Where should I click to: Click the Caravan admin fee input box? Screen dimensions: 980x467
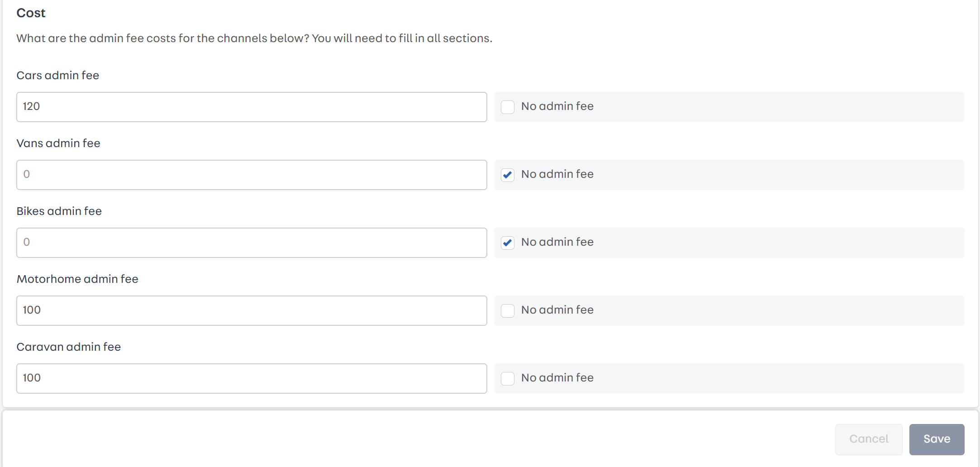click(x=252, y=379)
